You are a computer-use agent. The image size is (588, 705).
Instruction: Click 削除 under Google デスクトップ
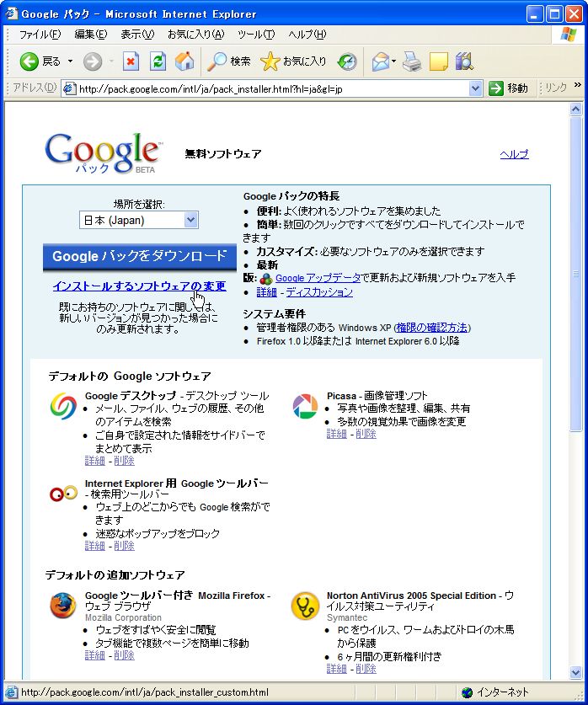[124, 461]
